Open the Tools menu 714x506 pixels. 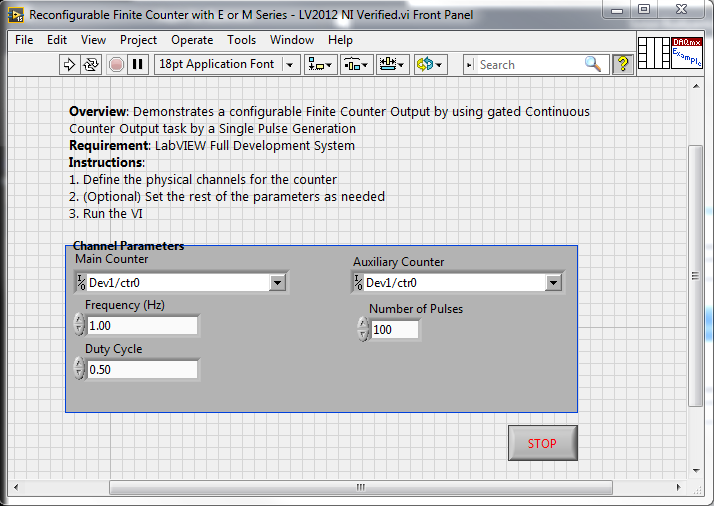242,40
